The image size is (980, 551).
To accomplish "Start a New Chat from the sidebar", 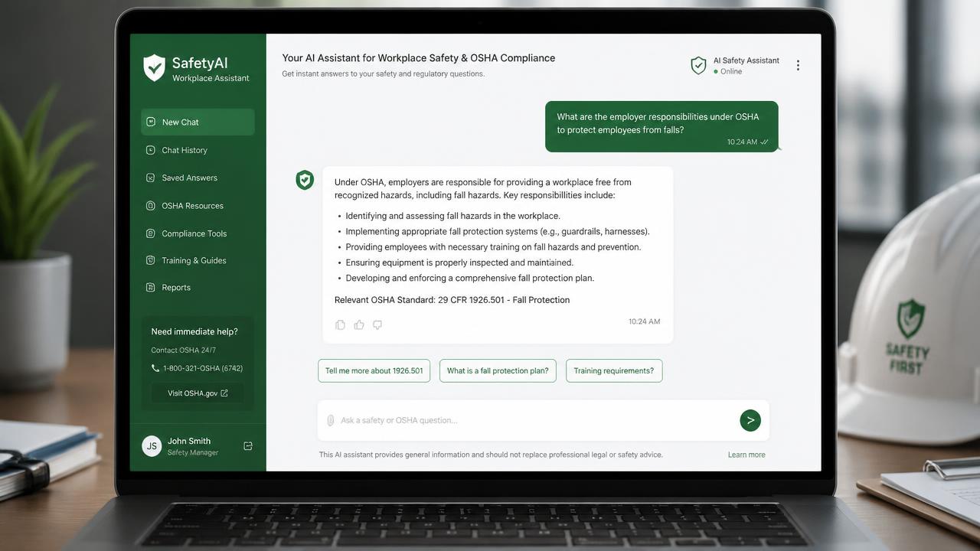I will 198,122.
